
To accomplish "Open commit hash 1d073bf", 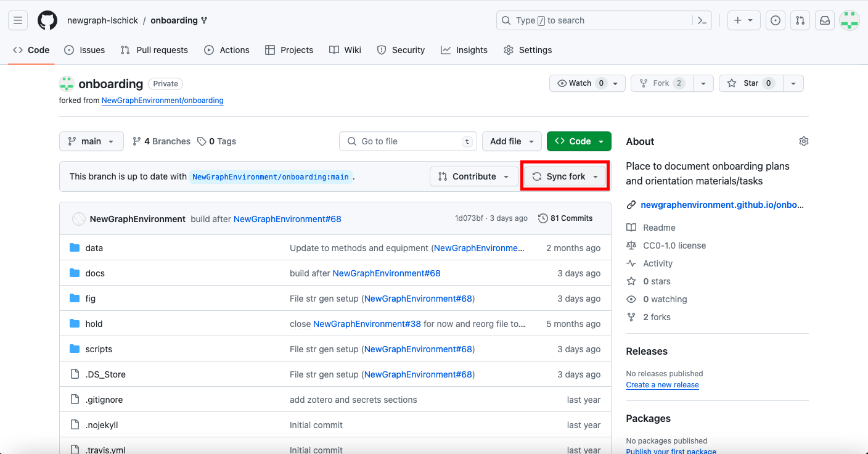I will [469, 218].
